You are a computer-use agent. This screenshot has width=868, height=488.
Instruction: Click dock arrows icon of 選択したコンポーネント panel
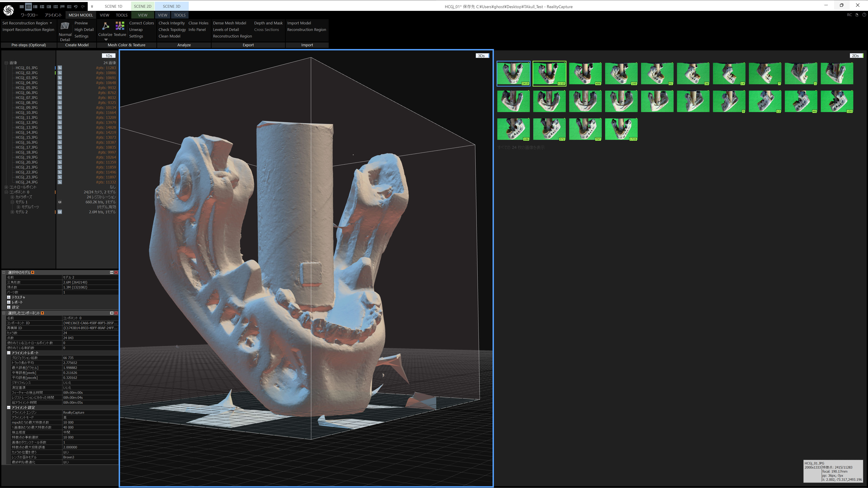pos(111,313)
